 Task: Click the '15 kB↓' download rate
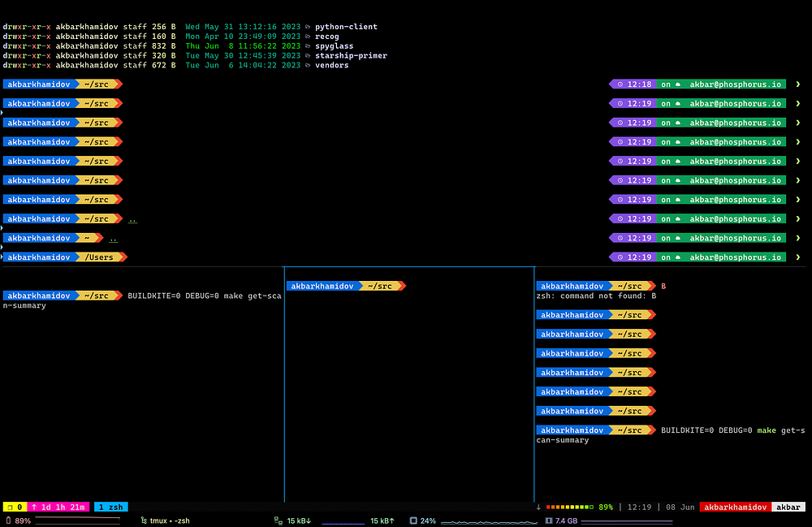click(299, 521)
